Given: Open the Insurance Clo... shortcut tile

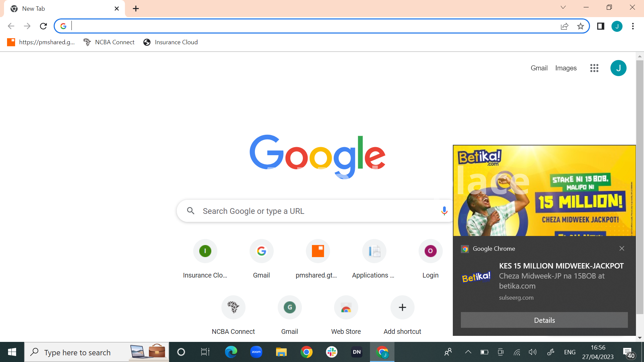Looking at the screenshot, I should [205, 259].
